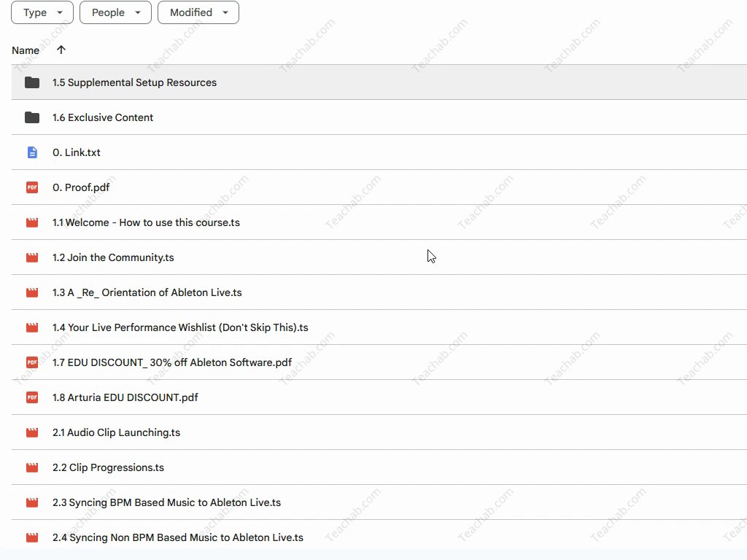Open the 1.6 Exclusive Content folder name
This screenshot has height=560, width=747.
coord(103,117)
